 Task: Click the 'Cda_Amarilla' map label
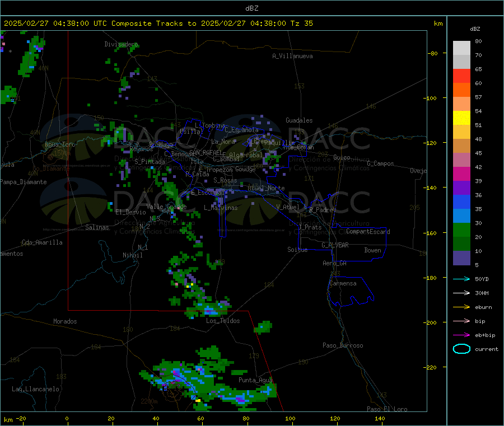click(x=42, y=242)
